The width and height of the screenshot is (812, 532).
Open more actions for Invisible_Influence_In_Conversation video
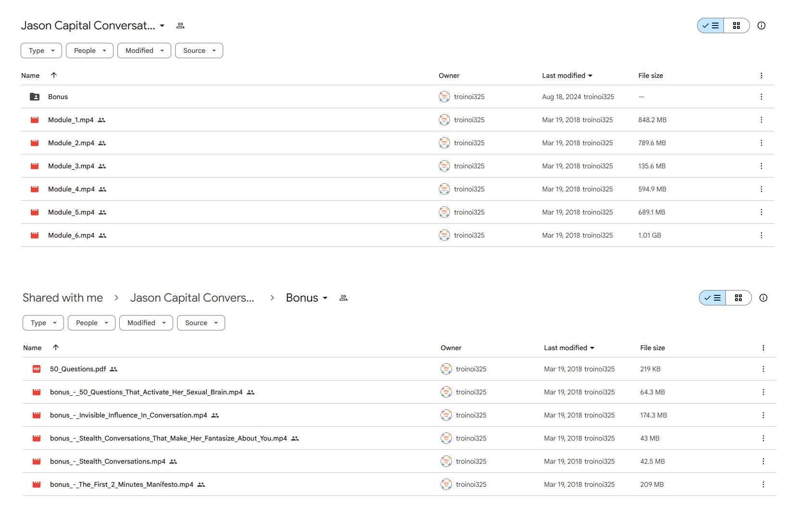763,415
